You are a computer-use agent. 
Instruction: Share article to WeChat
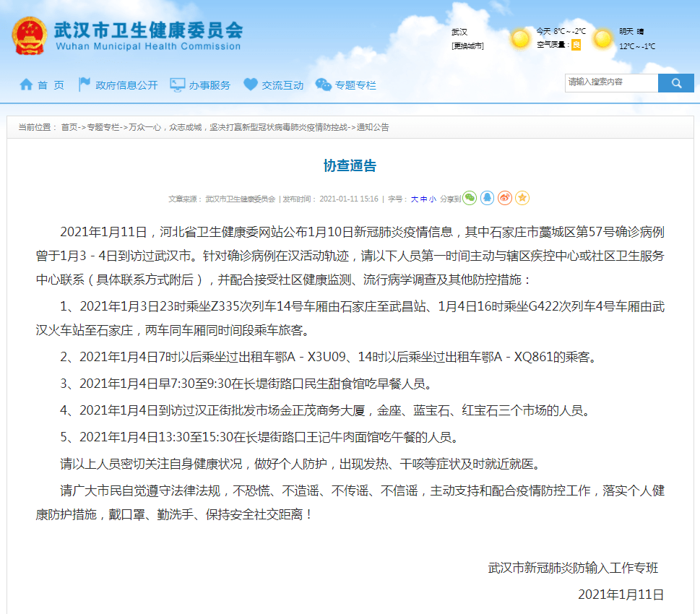click(470, 198)
